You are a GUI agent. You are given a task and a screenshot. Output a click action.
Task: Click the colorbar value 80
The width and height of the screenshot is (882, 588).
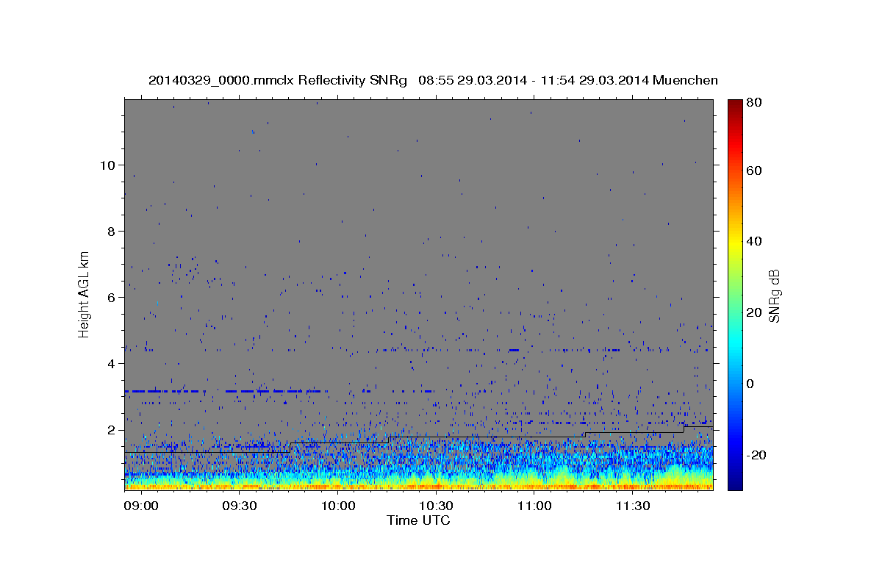pyautogui.click(x=753, y=103)
